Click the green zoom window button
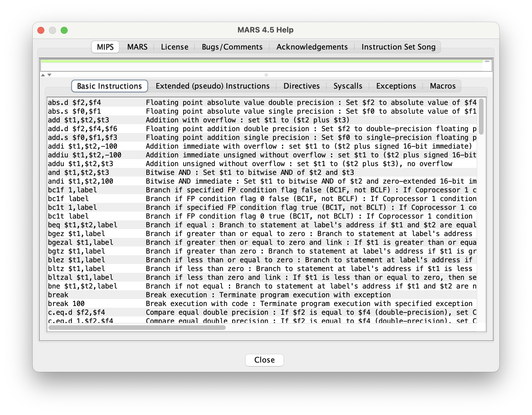Screen dimensions: 532x415 coord(64,30)
